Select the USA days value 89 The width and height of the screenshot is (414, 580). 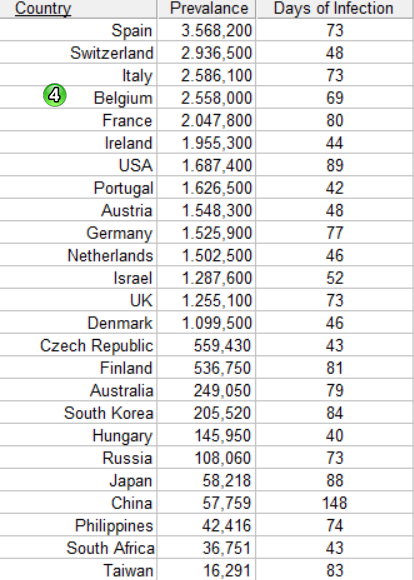[334, 165]
